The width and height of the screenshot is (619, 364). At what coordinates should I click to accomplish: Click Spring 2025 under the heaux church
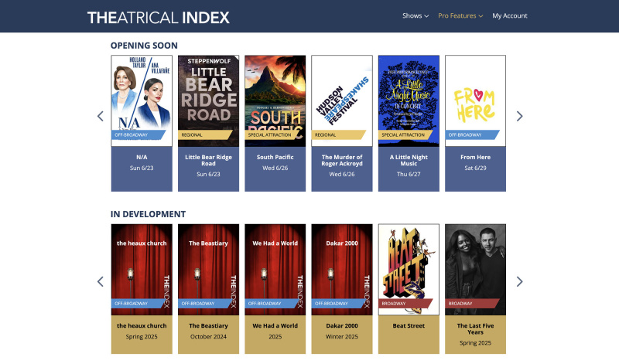coord(142,337)
